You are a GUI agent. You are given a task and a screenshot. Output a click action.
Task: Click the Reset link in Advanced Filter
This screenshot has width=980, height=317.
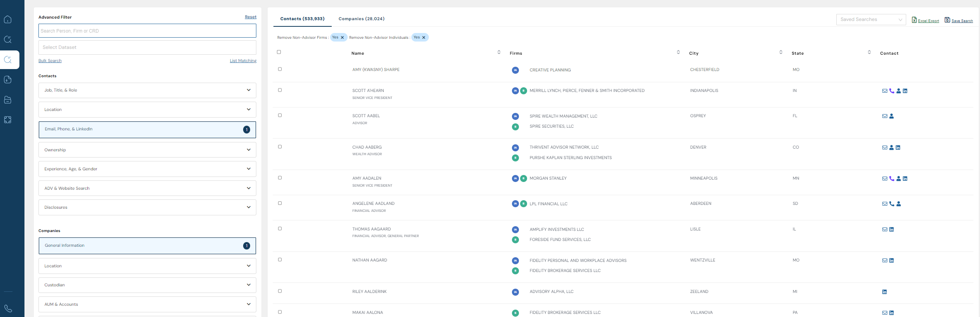251,17
